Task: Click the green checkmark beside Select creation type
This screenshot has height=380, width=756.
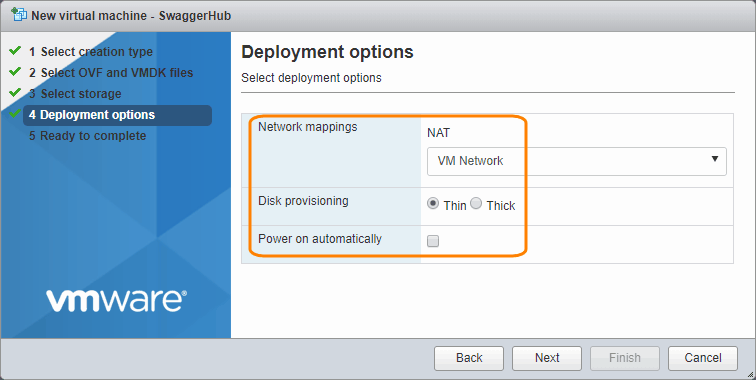Action: (15, 50)
